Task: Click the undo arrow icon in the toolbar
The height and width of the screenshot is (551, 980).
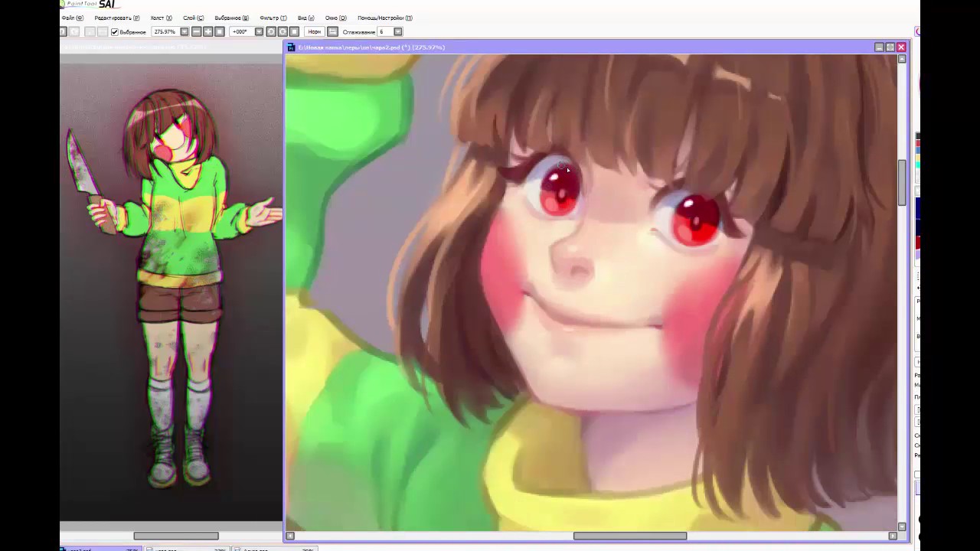Action: tap(64, 31)
